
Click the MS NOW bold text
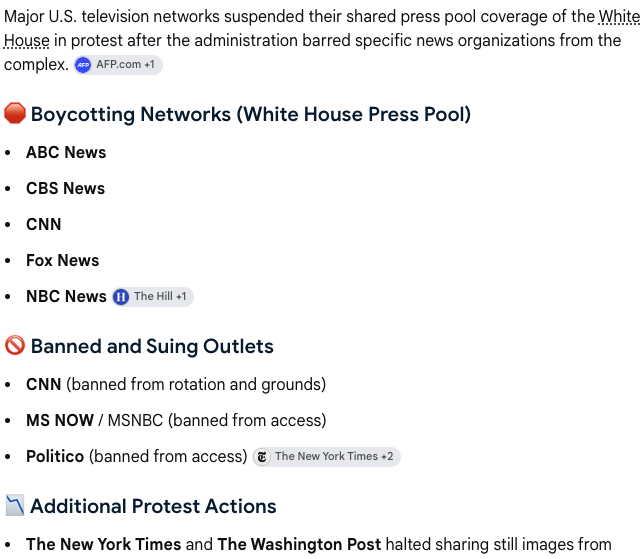click(60, 421)
